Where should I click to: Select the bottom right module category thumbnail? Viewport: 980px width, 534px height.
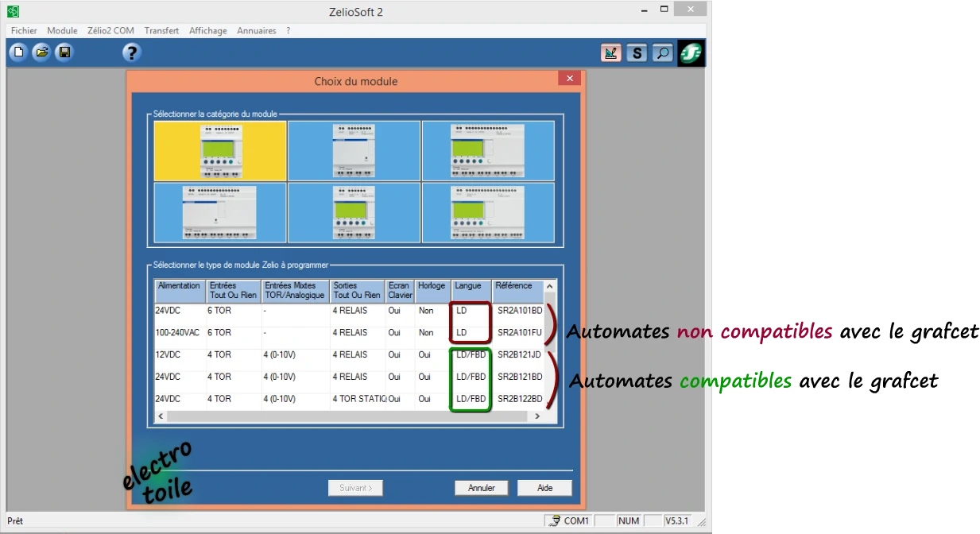coord(488,212)
